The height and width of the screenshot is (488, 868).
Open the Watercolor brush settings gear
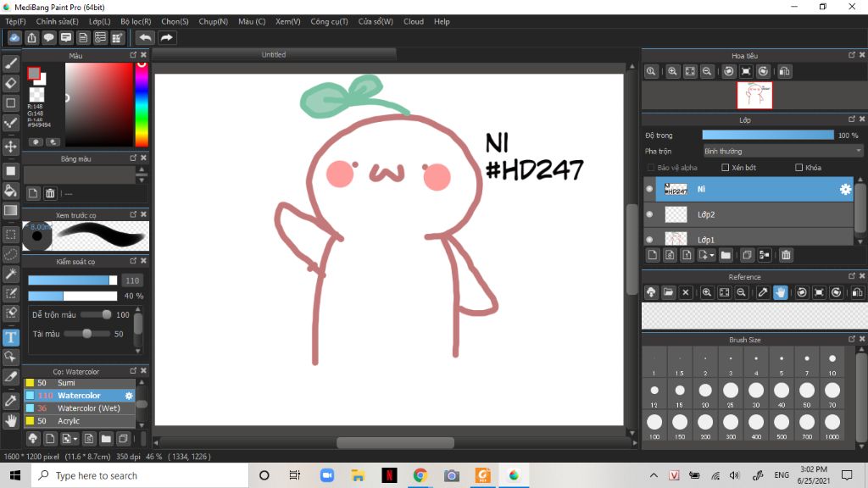(129, 396)
